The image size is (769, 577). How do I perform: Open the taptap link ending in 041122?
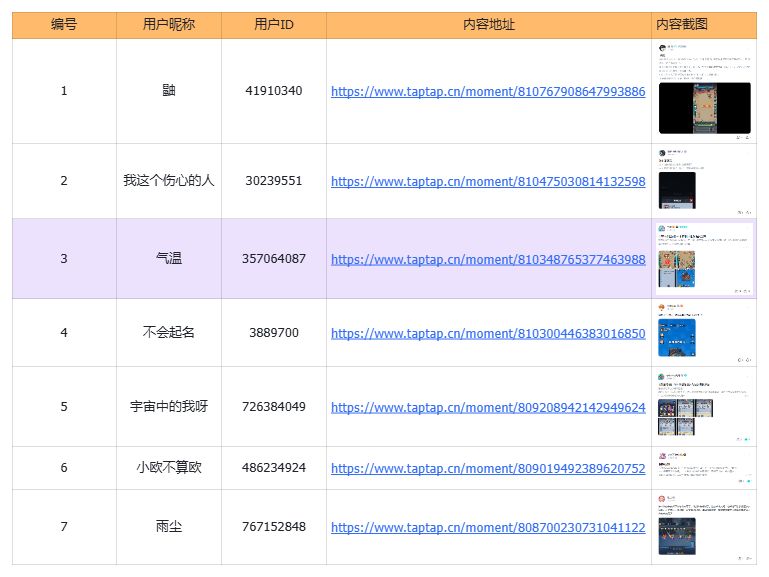pos(488,527)
